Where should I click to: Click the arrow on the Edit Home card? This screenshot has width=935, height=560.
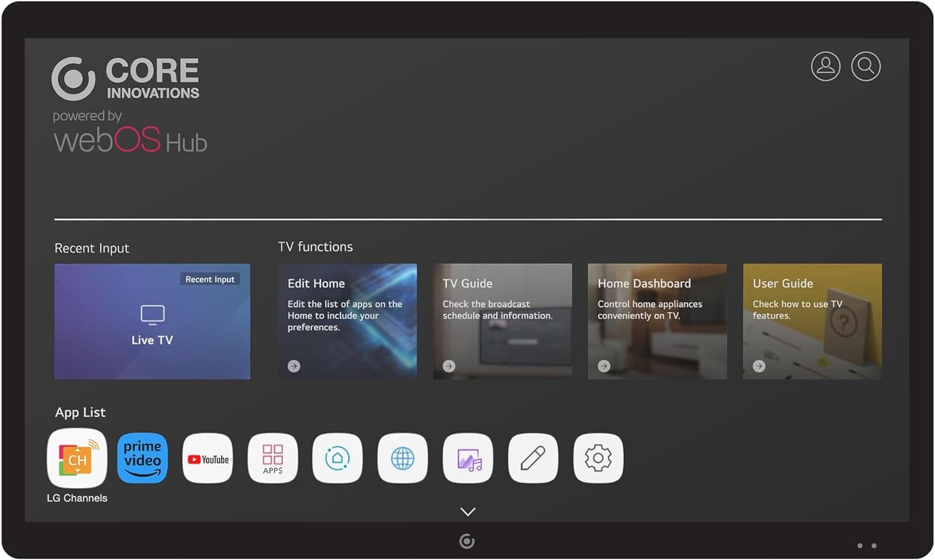click(294, 366)
